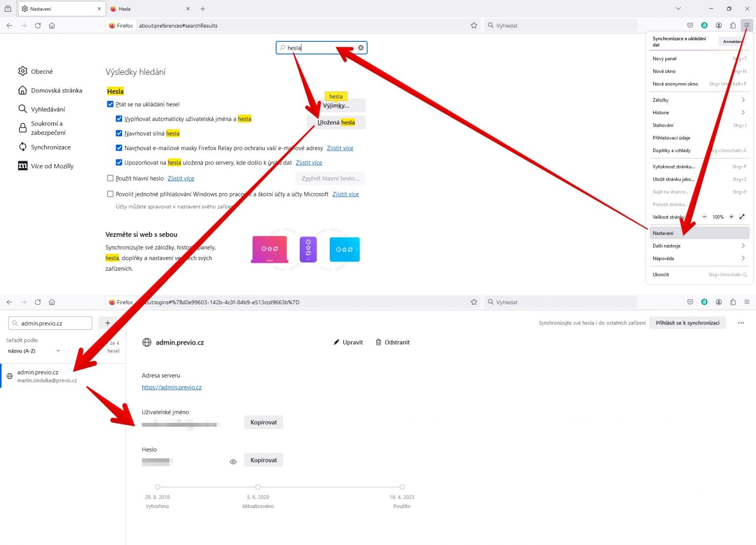Increase page zoom with the plus control

pos(731,217)
